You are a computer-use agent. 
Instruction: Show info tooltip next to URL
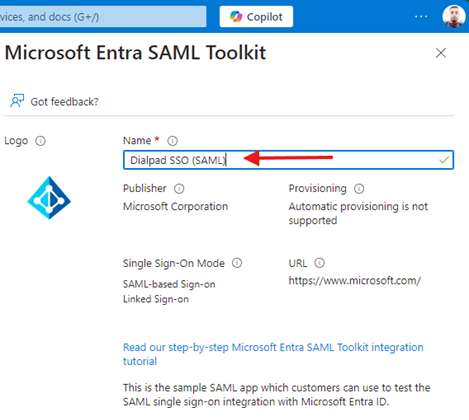tap(319, 263)
